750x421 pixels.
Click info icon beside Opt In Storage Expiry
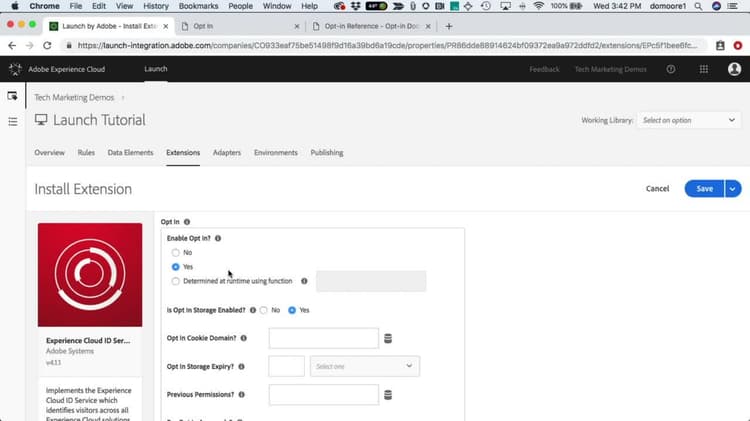pos(241,366)
